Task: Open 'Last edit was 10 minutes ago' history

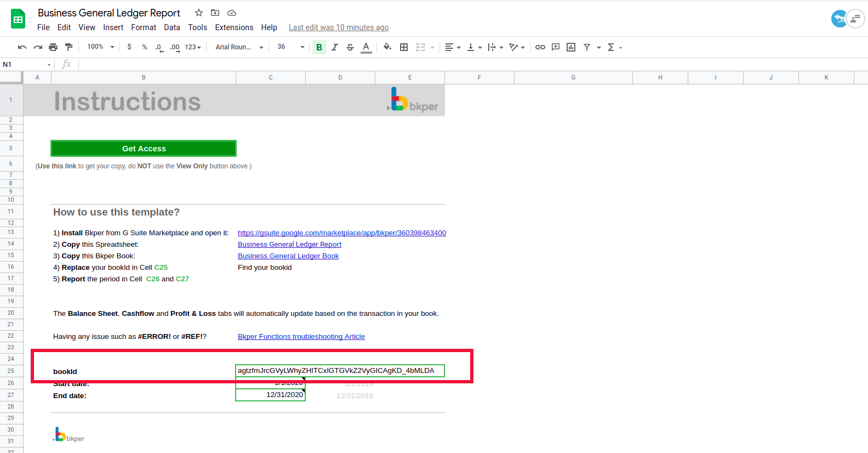Action: [339, 27]
